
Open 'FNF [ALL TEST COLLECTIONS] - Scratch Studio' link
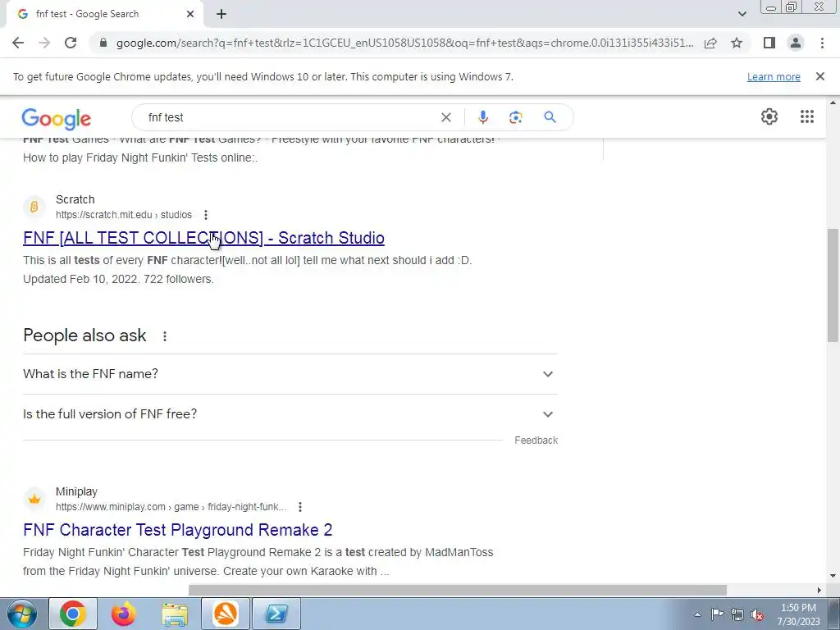(x=203, y=238)
